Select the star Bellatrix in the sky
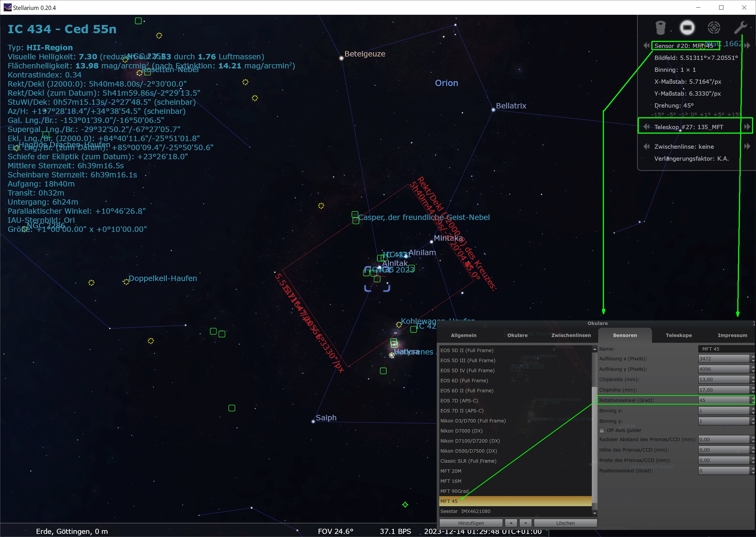 point(493,110)
